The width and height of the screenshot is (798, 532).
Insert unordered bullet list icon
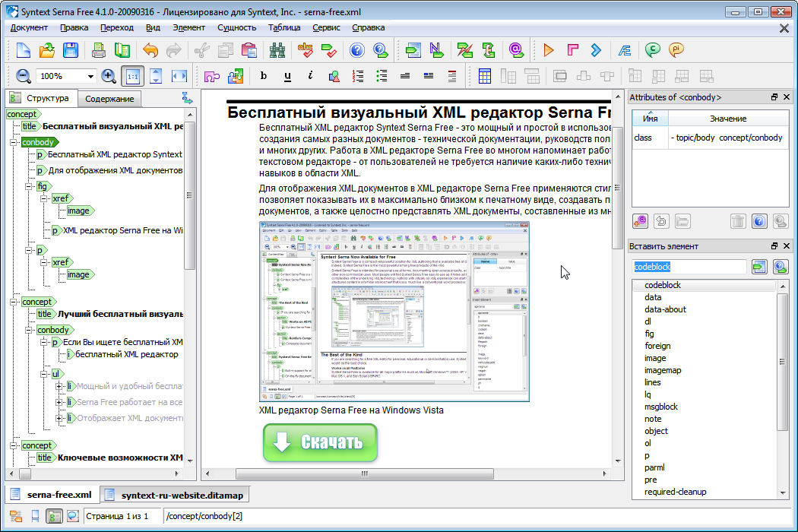click(x=382, y=76)
